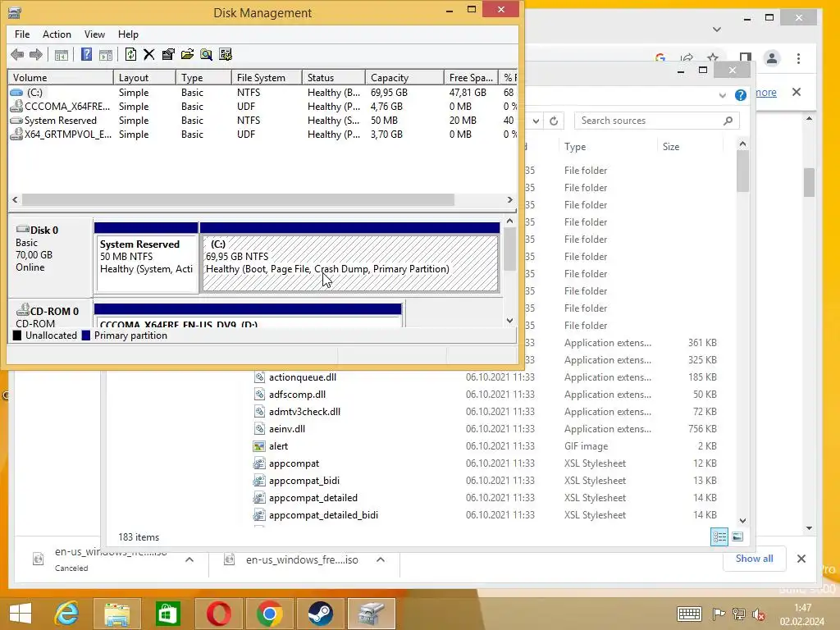Click the Windows Start button
840x630 pixels.
pos(20,614)
